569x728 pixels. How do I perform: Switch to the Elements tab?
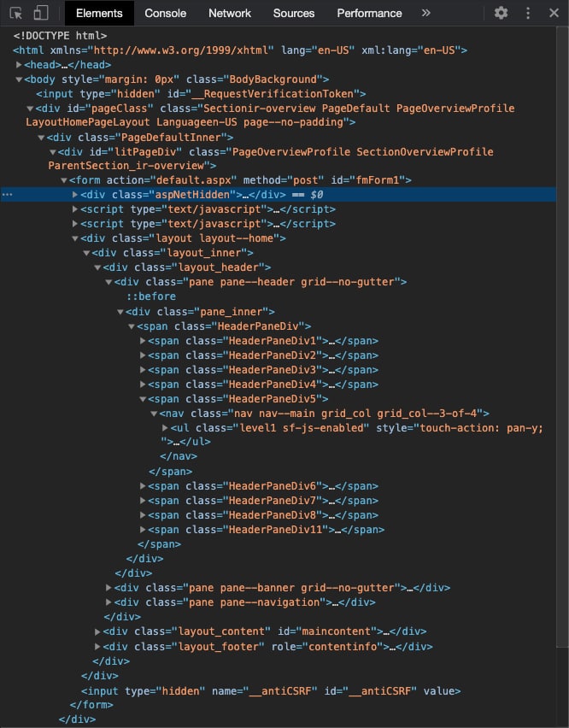point(99,13)
